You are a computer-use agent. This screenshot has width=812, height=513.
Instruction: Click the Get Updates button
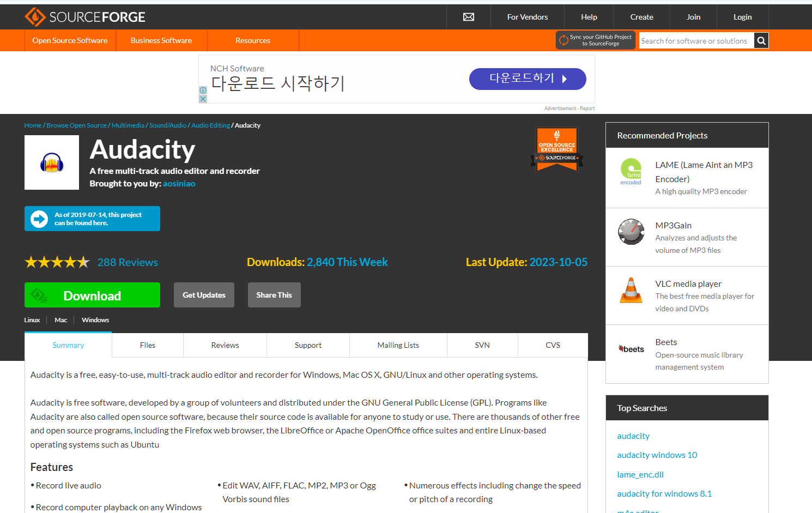click(x=204, y=294)
